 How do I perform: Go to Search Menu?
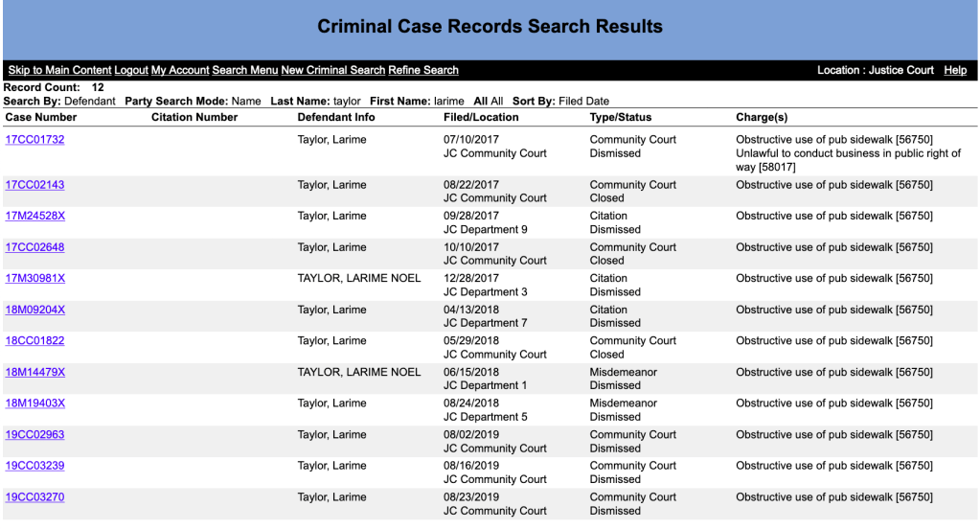(x=245, y=71)
